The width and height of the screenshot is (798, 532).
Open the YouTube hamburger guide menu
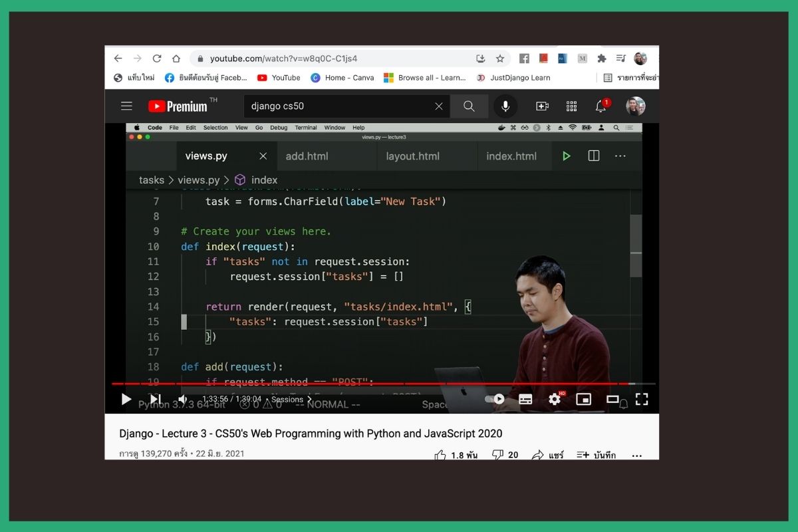[126, 106]
